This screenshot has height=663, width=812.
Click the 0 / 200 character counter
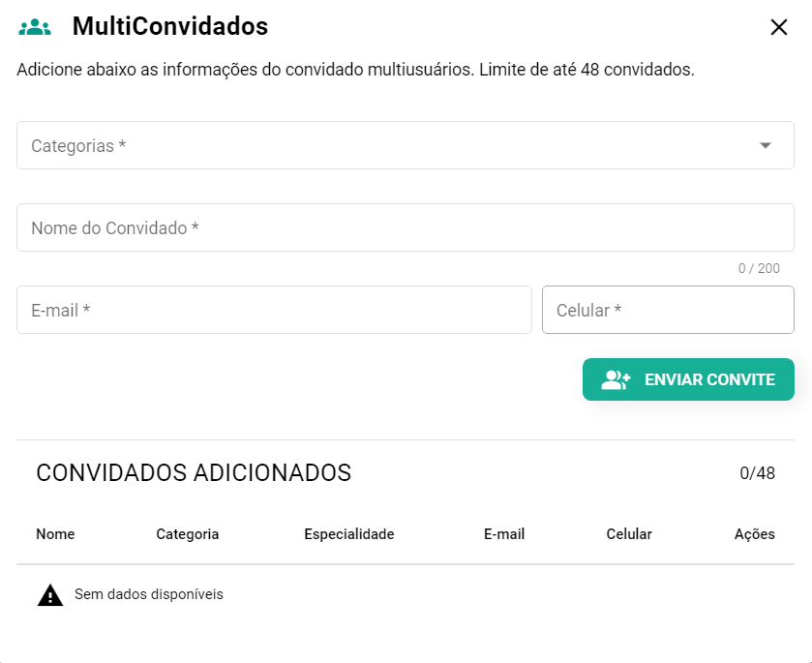pos(759,268)
